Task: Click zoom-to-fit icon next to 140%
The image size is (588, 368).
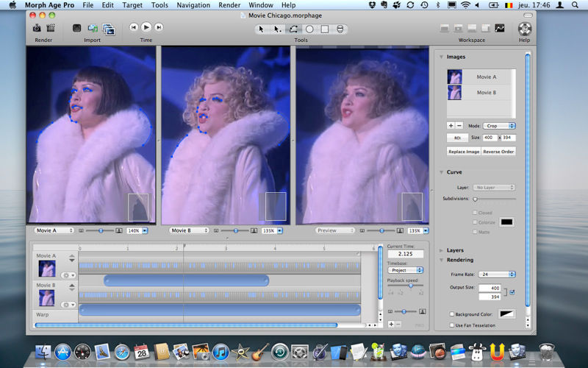Action: (119, 230)
